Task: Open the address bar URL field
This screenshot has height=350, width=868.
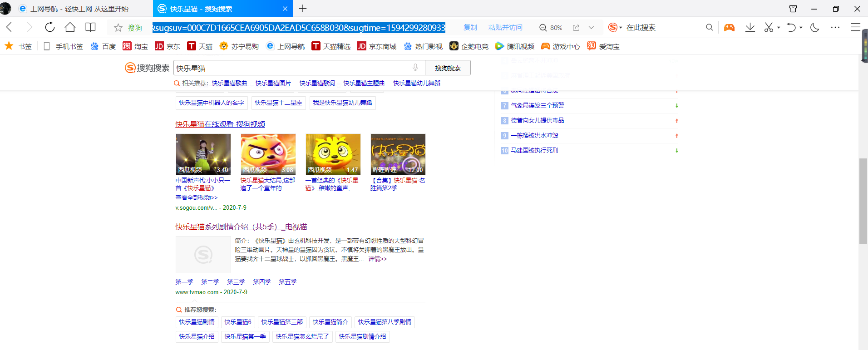Action: click(298, 28)
